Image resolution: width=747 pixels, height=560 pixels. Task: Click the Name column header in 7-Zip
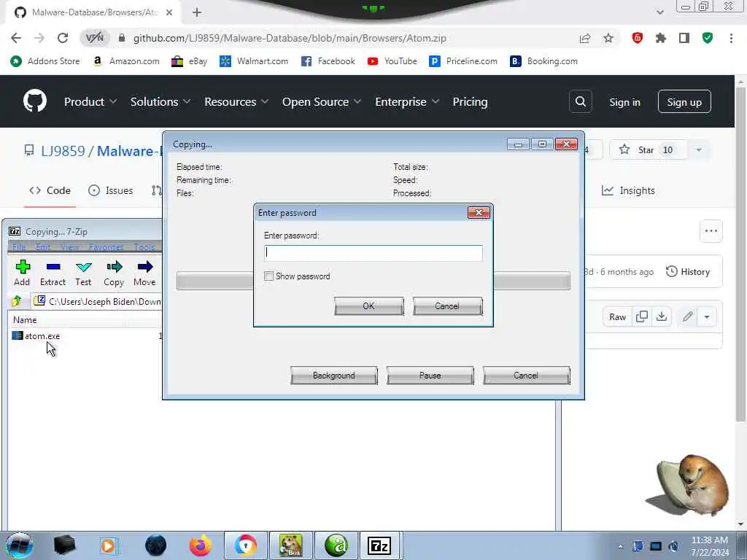click(x=25, y=320)
